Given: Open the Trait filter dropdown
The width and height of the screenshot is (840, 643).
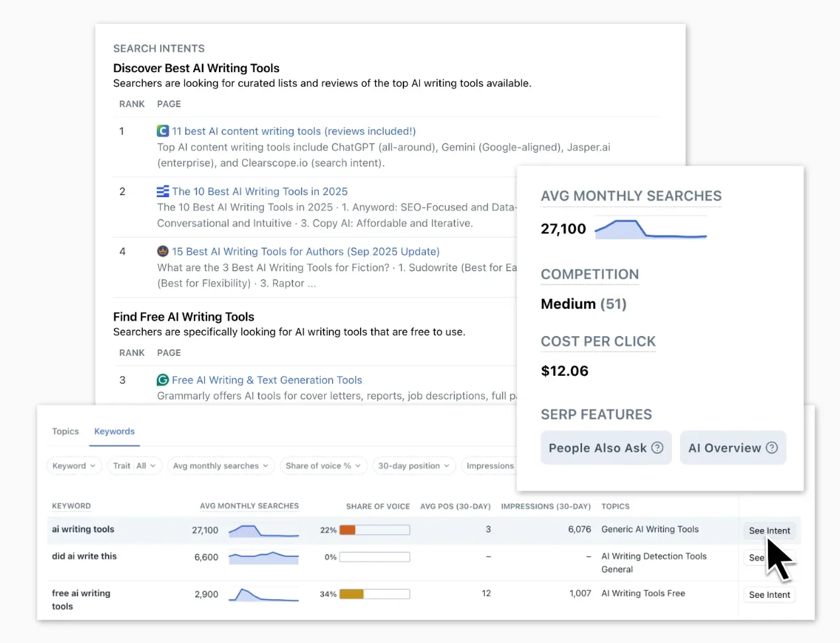Looking at the screenshot, I should (x=134, y=466).
